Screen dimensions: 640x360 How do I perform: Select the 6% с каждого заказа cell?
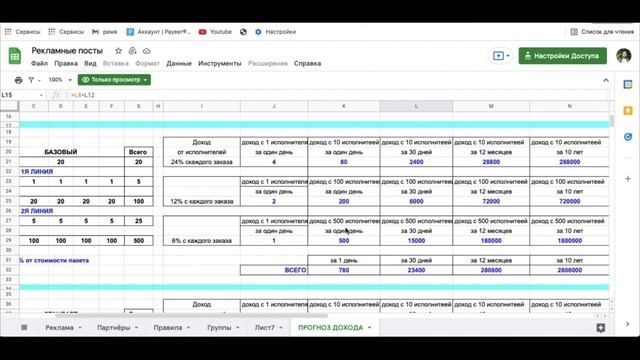[202, 241]
